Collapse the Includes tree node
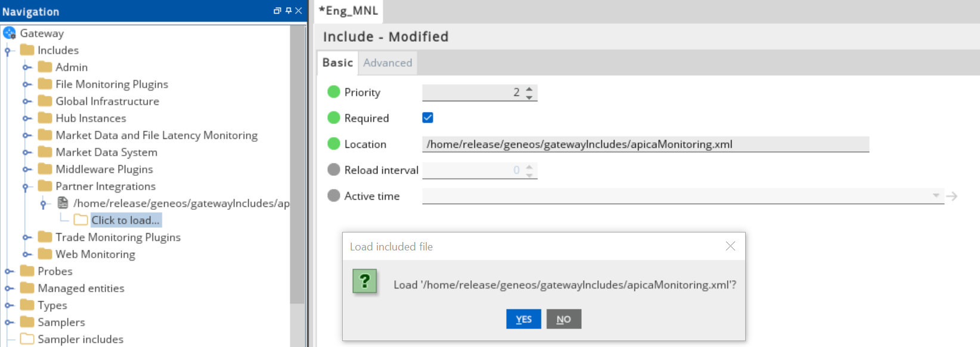Image resolution: width=980 pixels, height=347 pixels. click(8, 51)
